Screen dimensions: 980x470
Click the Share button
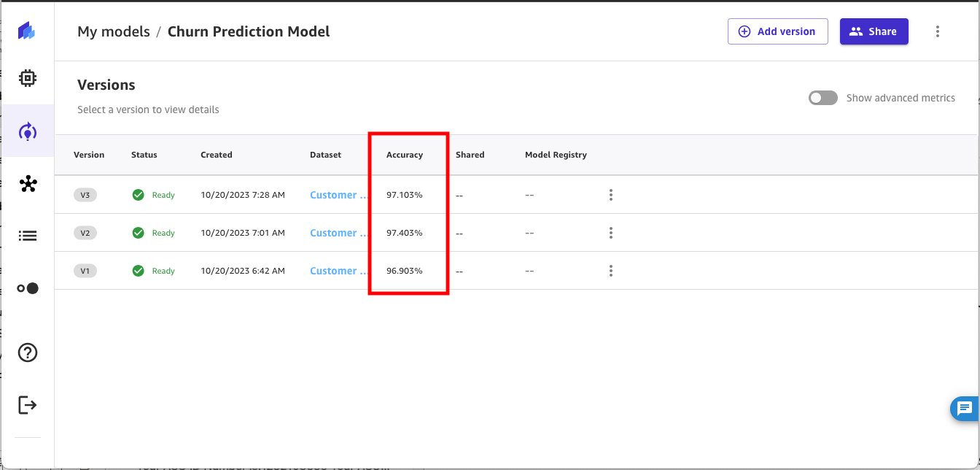[874, 31]
